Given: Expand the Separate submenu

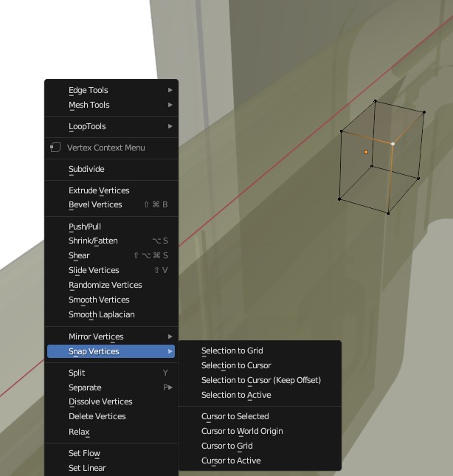Looking at the screenshot, I should [x=111, y=387].
